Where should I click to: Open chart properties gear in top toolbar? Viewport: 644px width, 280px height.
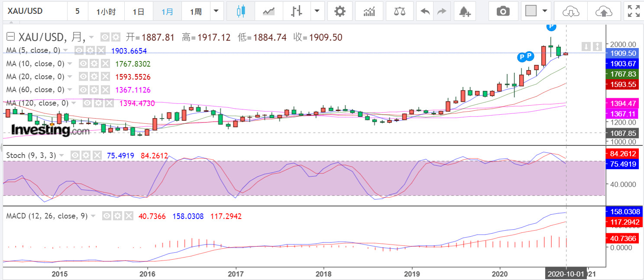(340, 11)
